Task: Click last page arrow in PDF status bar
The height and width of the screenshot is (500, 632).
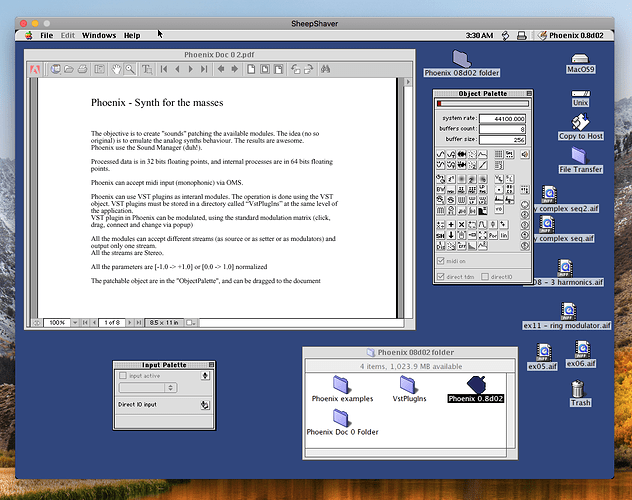Action: 138,323
